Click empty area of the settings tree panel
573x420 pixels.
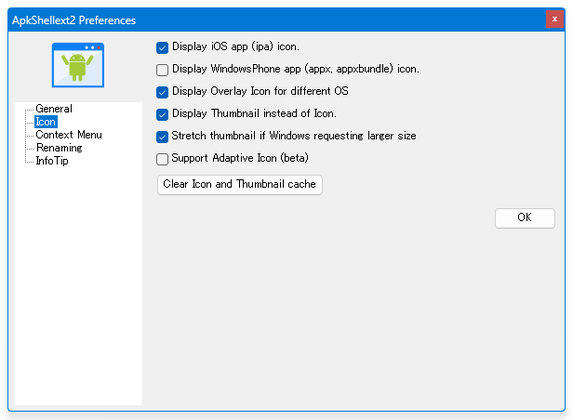(x=78, y=285)
